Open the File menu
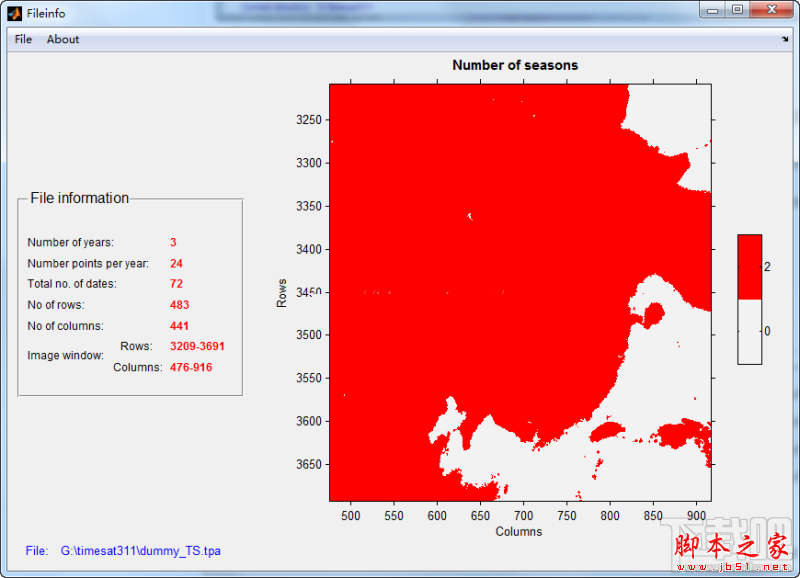800x578 pixels. [x=23, y=40]
